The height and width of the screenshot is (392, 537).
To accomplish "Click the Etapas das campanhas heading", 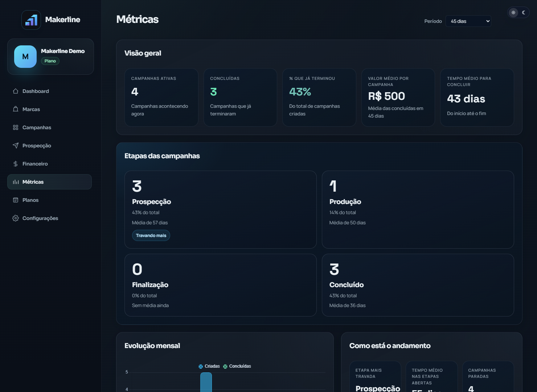I will click(162, 156).
